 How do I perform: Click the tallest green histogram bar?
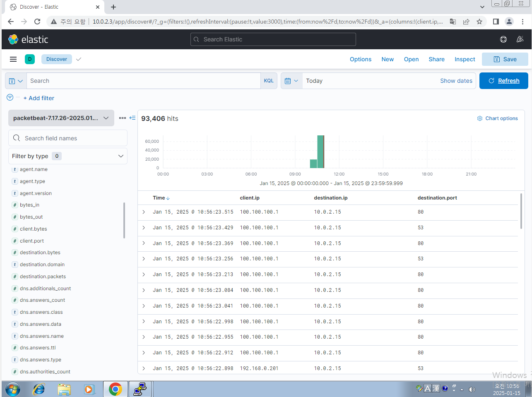pyautogui.click(x=320, y=152)
